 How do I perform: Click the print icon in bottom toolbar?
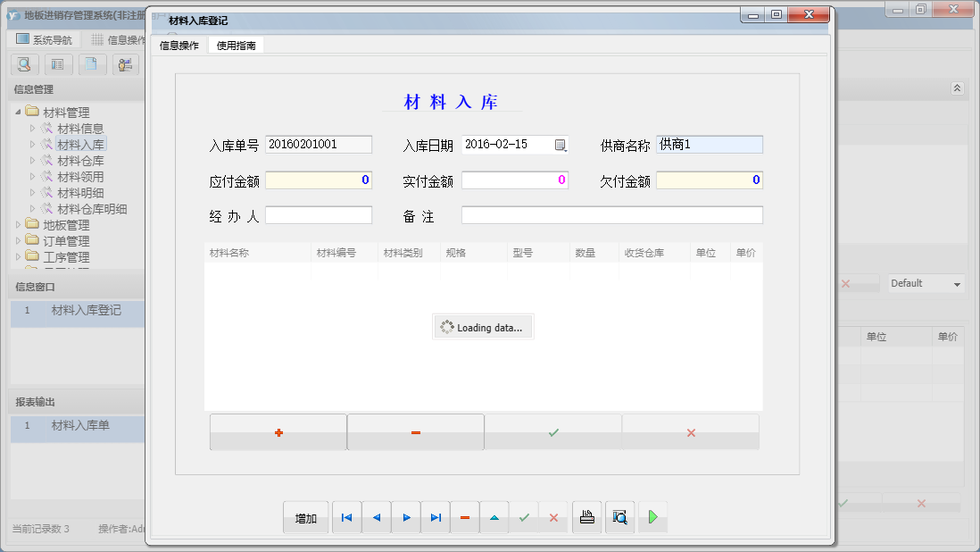586,516
